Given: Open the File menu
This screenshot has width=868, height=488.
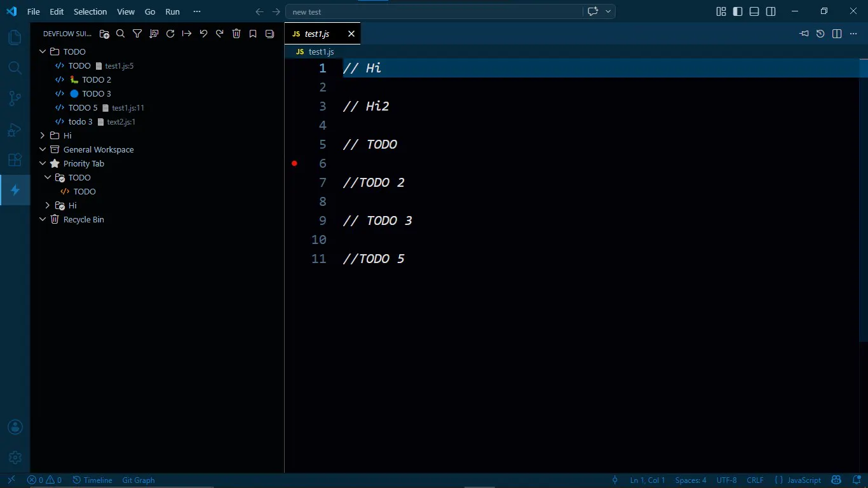Looking at the screenshot, I should (x=34, y=11).
